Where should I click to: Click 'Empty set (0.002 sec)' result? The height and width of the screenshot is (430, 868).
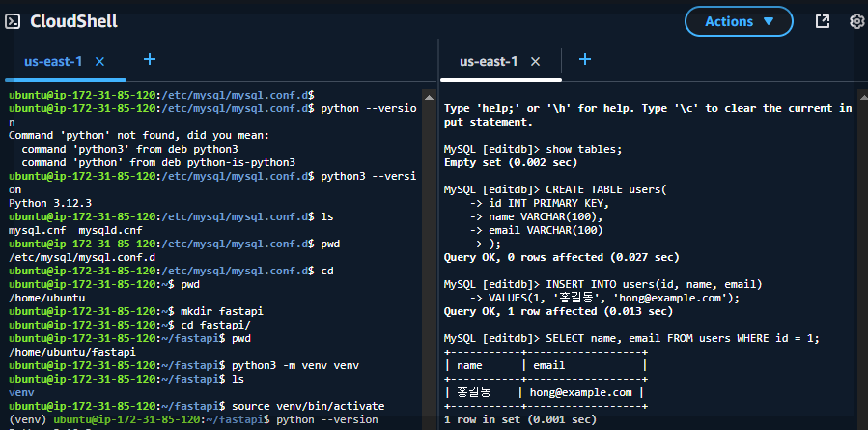(511, 163)
